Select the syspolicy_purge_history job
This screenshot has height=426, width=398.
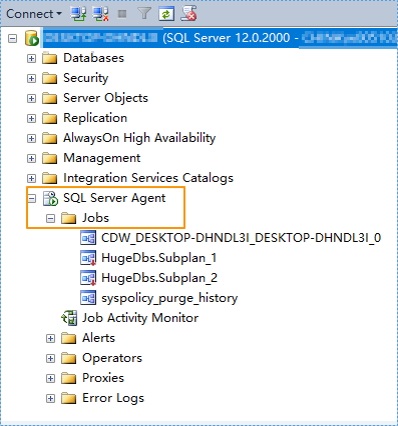pos(169,298)
